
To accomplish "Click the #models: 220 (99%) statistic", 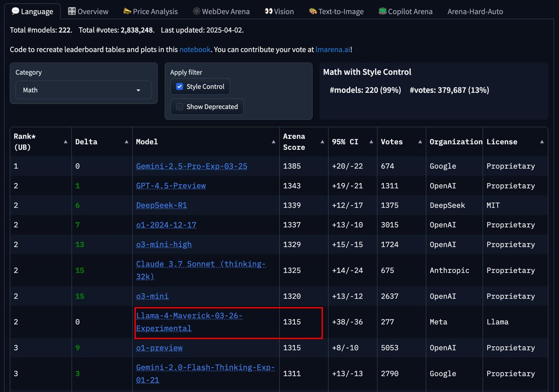I will tap(365, 90).
